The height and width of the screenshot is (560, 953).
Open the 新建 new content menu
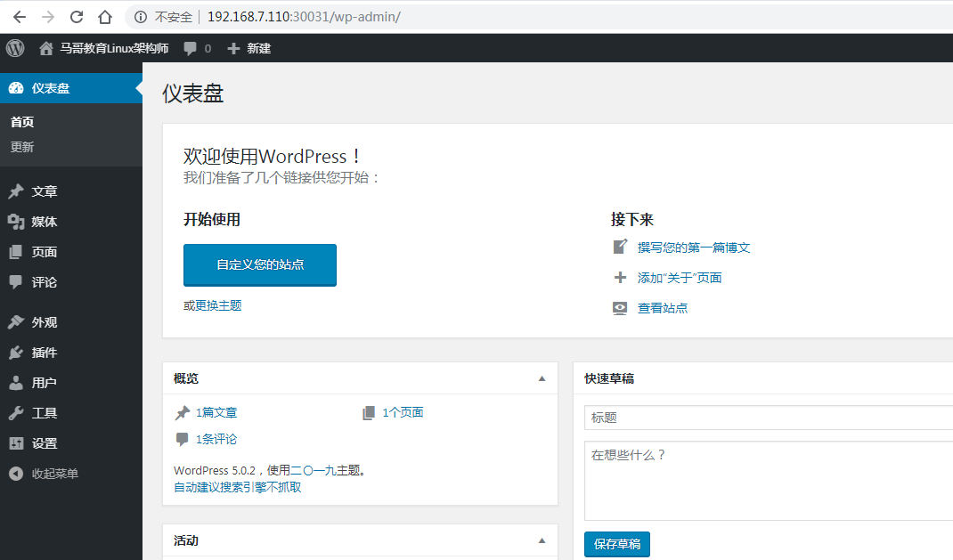click(249, 48)
